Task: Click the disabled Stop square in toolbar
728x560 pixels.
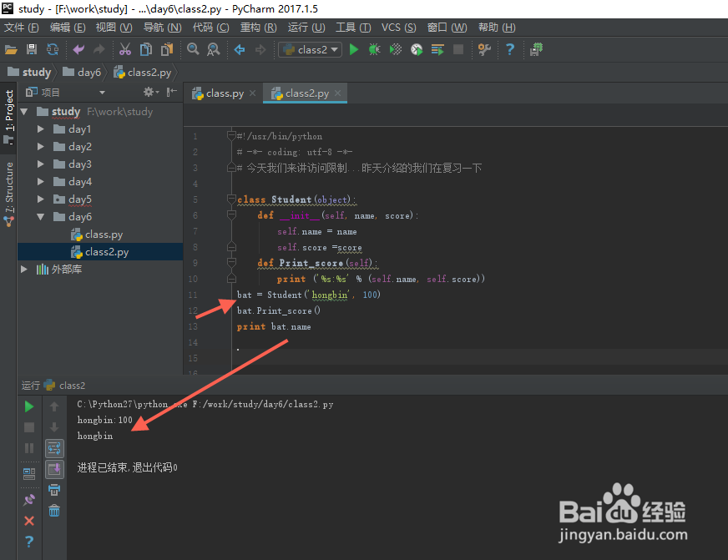Action: point(458,49)
